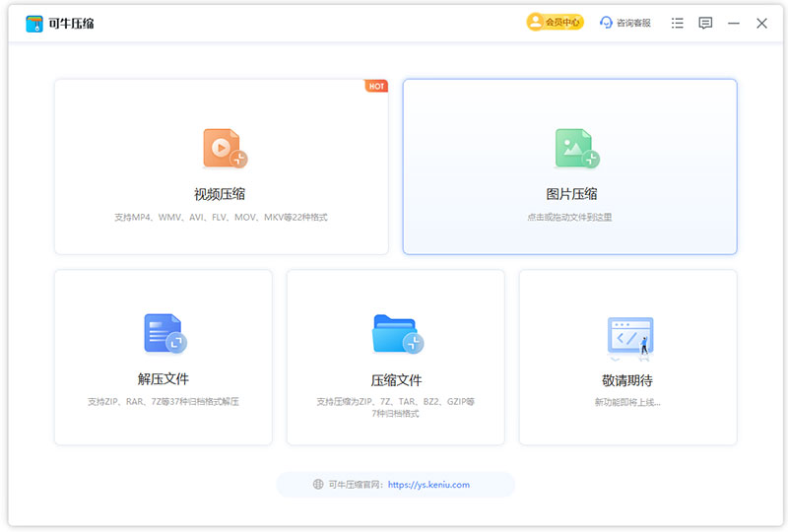Screen dimensions: 788x532
Task: Click the 支持压缩为ZIP、7Z、TAR description
Action: [396, 408]
